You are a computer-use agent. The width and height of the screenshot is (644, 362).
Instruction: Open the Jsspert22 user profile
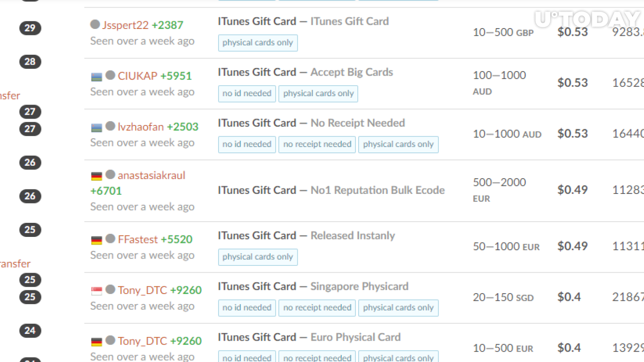[x=126, y=25]
